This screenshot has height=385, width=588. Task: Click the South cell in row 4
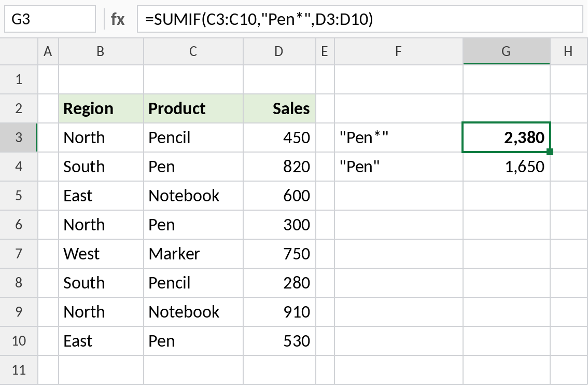pyautogui.click(x=101, y=167)
